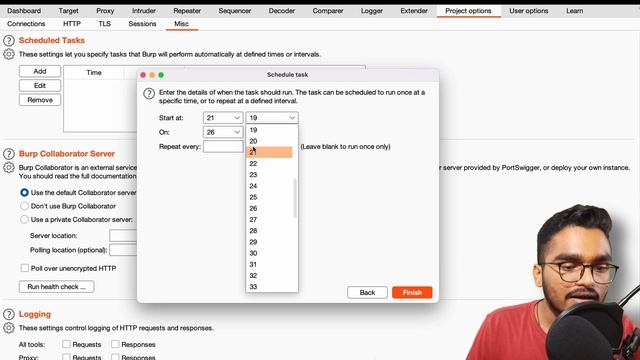Choose 30 in minute list

pos(269,253)
